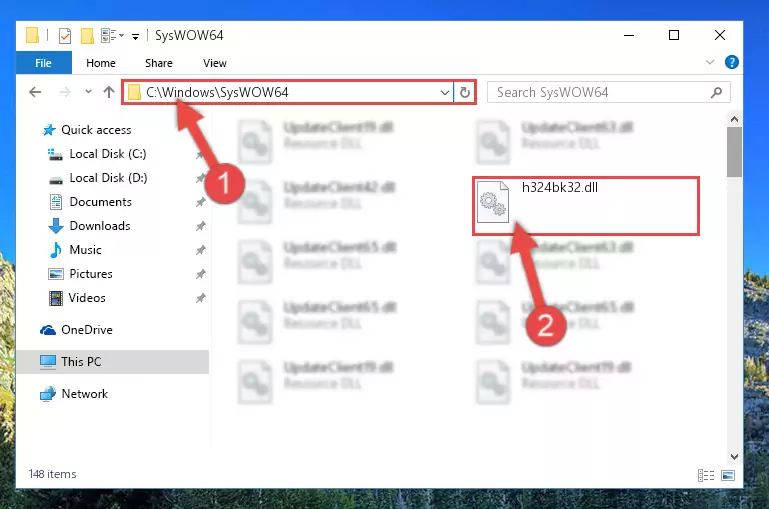The height and width of the screenshot is (509, 769).
Task: Switch to the Share ribbon tab
Action: tap(158, 63)
